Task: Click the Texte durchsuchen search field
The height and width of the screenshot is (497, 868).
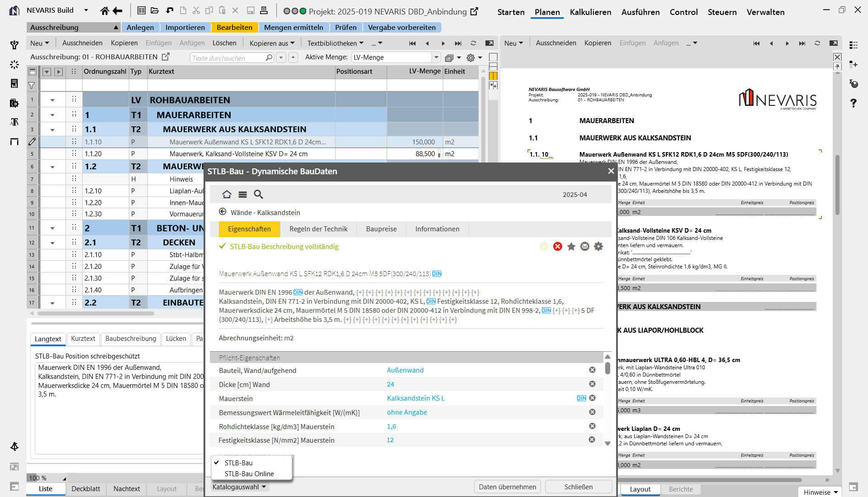Action: 232,57
